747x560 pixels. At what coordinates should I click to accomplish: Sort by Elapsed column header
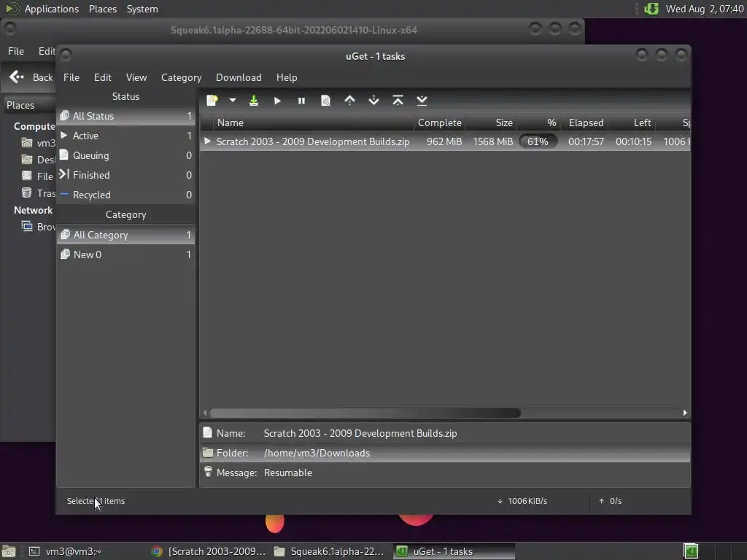tap(584, 122)
